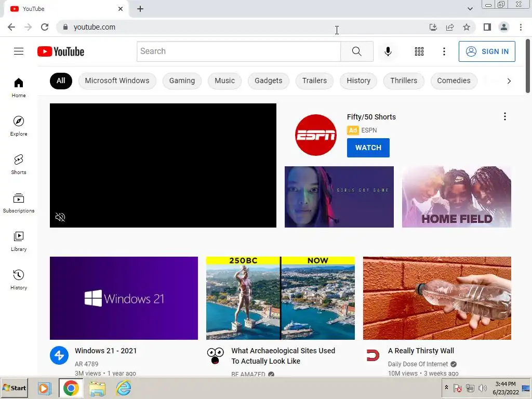Open Shorts in the sidebar
532x399 pixels.
[x=19, y=164]
